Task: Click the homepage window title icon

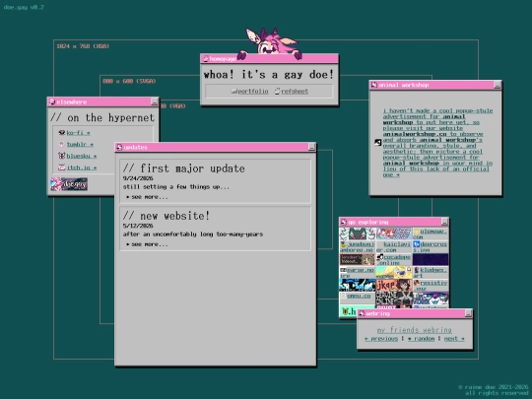Action: pyautogui.click(x=206, y=59)
